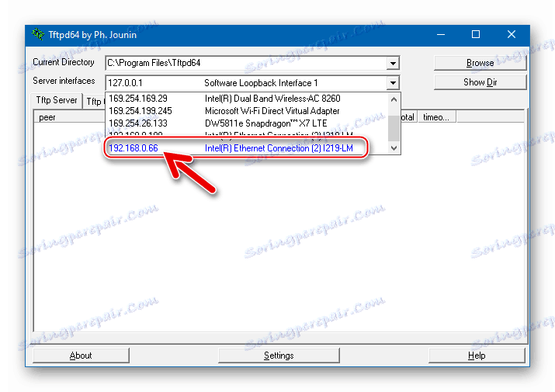Choose 192.168.0.66 Intel Ethernet Connection I219-LM
This screenshot has width=555, height=392.
(x=247, y=148)
